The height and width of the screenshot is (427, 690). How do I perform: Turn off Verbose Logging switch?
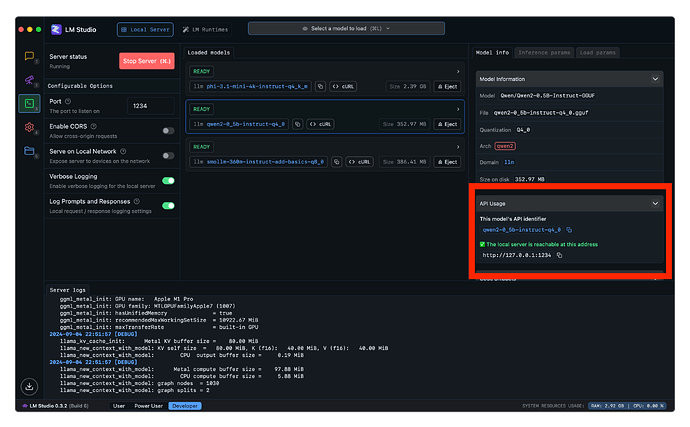(x=168, y=181)
